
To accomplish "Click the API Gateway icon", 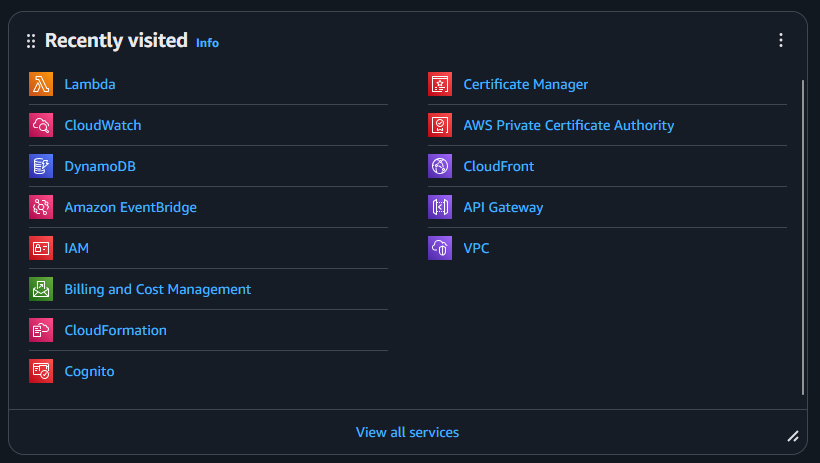I will coord(440,207).
